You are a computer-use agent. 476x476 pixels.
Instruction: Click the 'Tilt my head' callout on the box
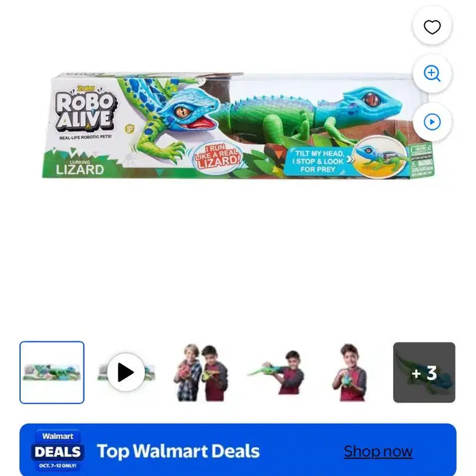click(319, 161)
